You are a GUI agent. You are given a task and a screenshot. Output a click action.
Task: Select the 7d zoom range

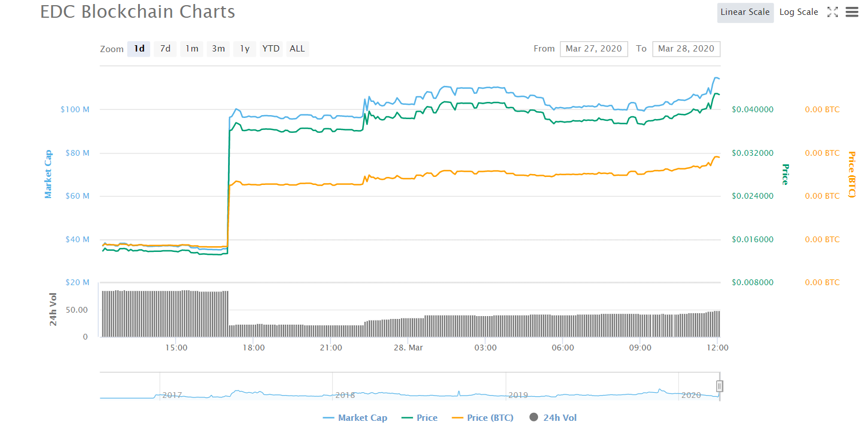pyautogui.click(x=165, y=49)
